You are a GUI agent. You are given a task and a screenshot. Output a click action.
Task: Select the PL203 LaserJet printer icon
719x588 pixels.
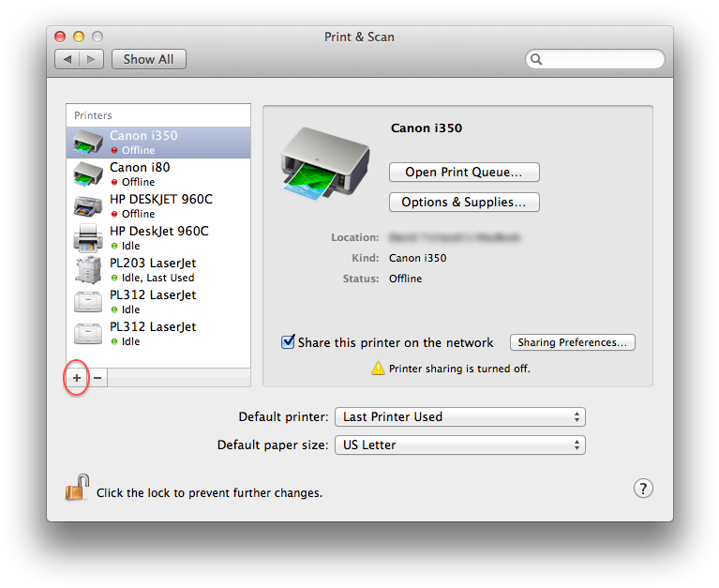tap(88, 269)
